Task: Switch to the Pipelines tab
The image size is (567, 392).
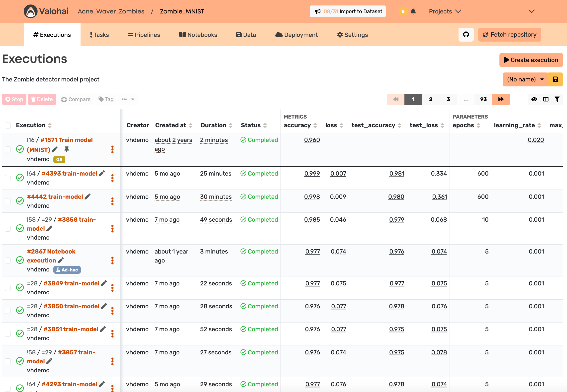Action: tap(144, 35)
